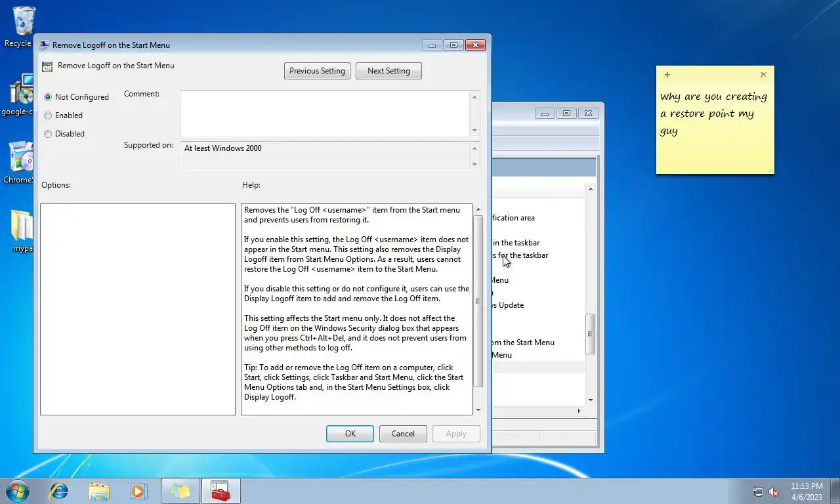Click the policy icon beside the setting name
This screenshot has height=504, width=840.
(x=47, y=66)
